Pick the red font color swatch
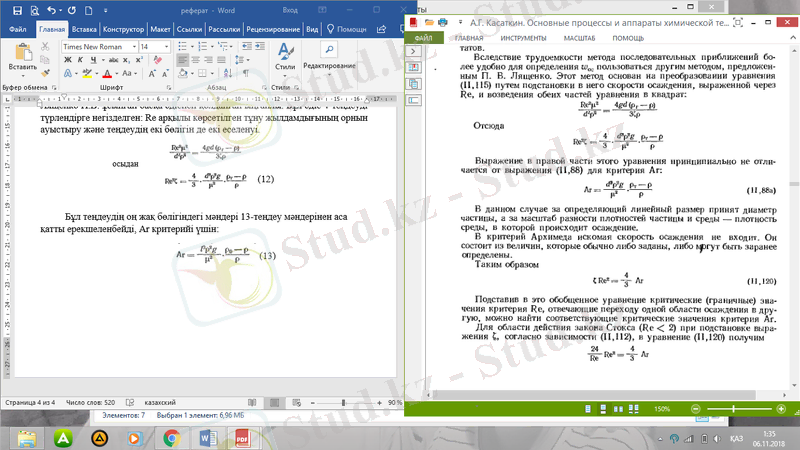Image resolution: width=800 pixels, height=450 pixels. pyautogui.click(x=107, y=74)
